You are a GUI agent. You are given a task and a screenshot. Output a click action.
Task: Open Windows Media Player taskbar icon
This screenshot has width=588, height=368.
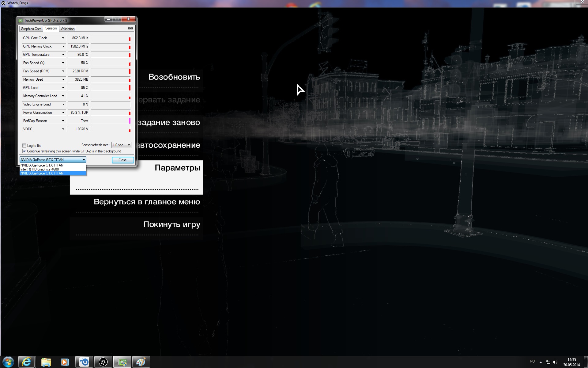(65, 362)
